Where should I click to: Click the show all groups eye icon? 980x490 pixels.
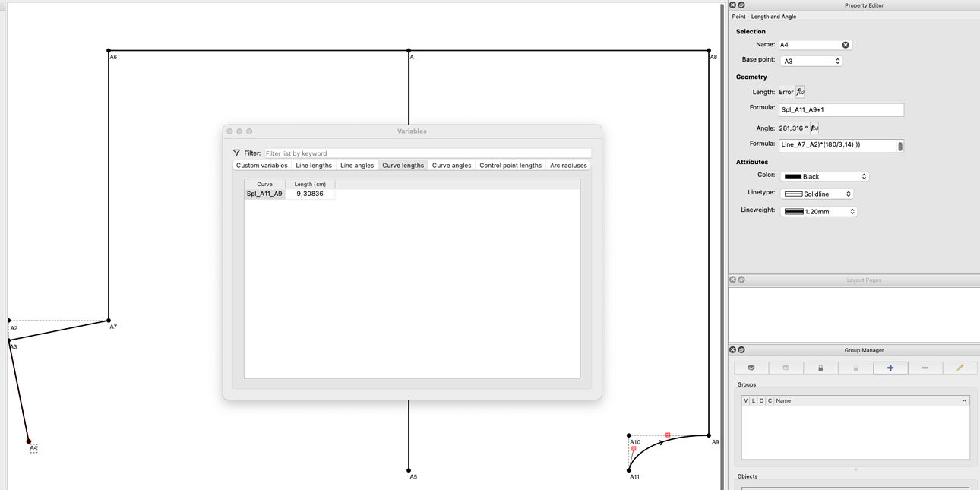coord(751,368)
